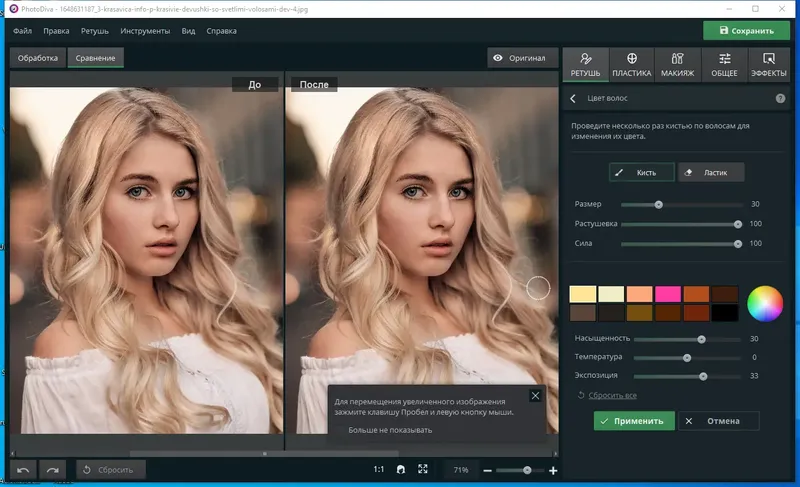Set zoom to 1:1 scale

[379, 469]
